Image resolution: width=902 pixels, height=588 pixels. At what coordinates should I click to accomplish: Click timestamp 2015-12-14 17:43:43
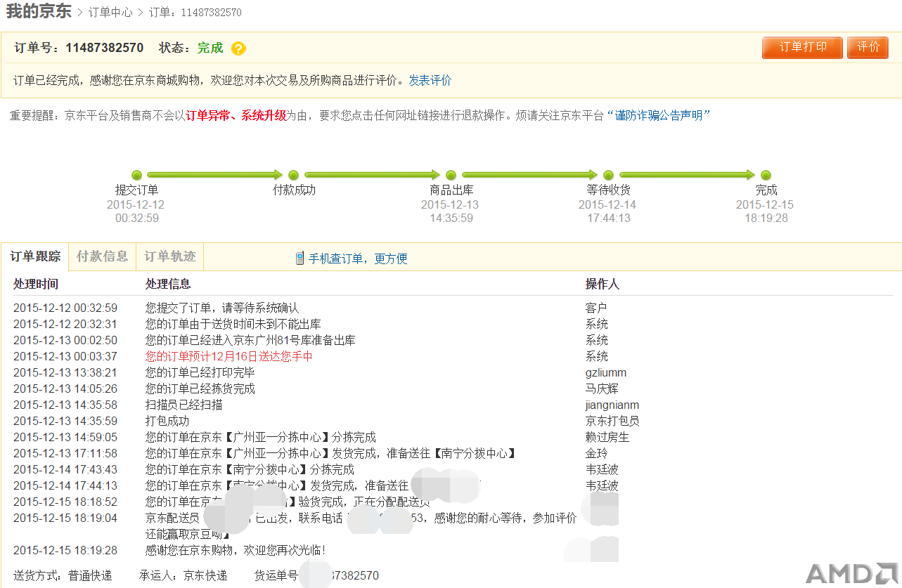point(65,469)
